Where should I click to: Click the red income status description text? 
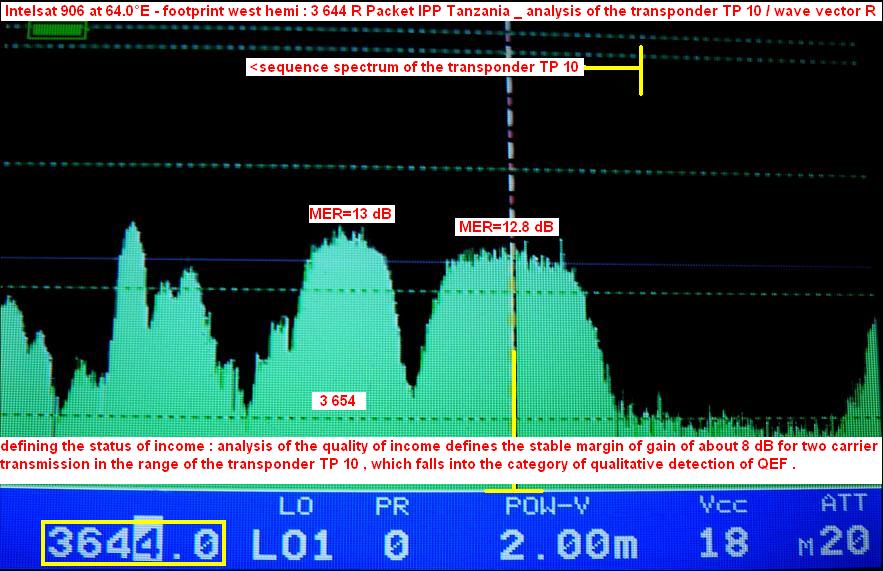(x=440, y=455)
